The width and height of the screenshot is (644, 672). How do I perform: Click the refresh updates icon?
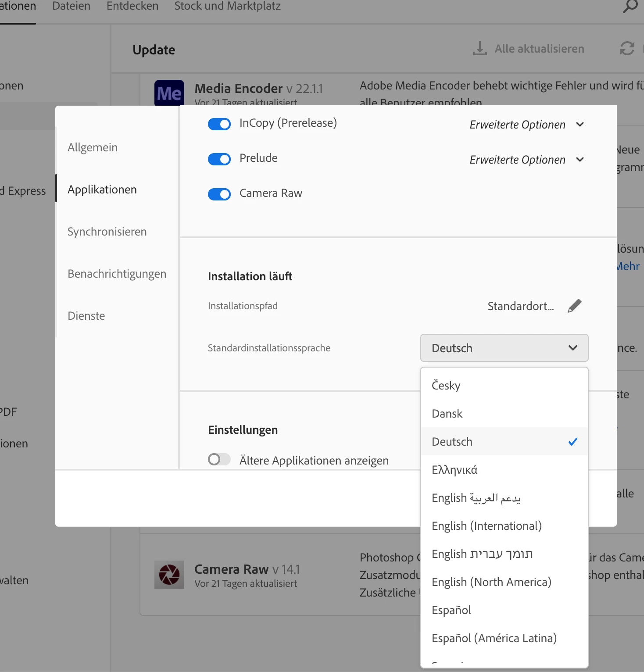tap(627, 48)
